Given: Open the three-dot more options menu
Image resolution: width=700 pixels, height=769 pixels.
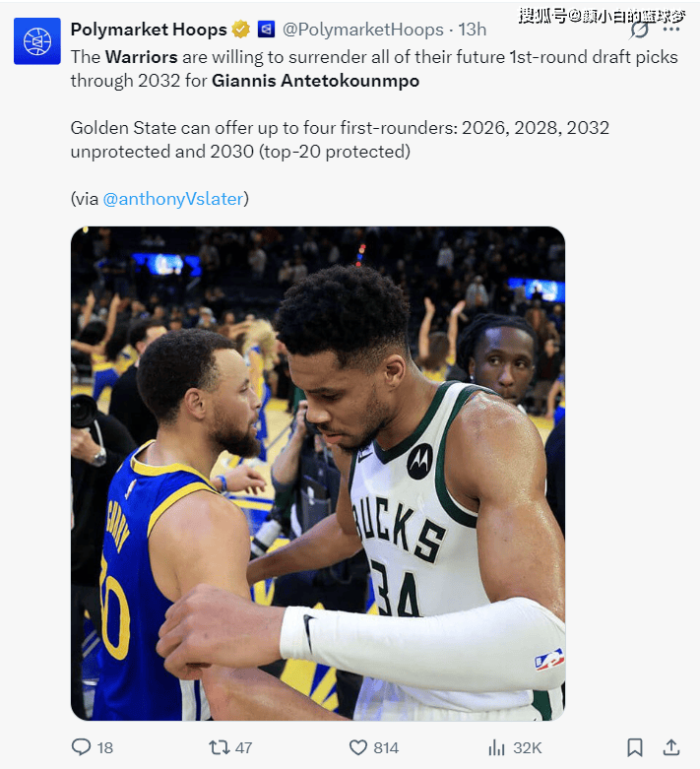Looking at the screenshot, I should pyautogui.click(x=671, y=30).
